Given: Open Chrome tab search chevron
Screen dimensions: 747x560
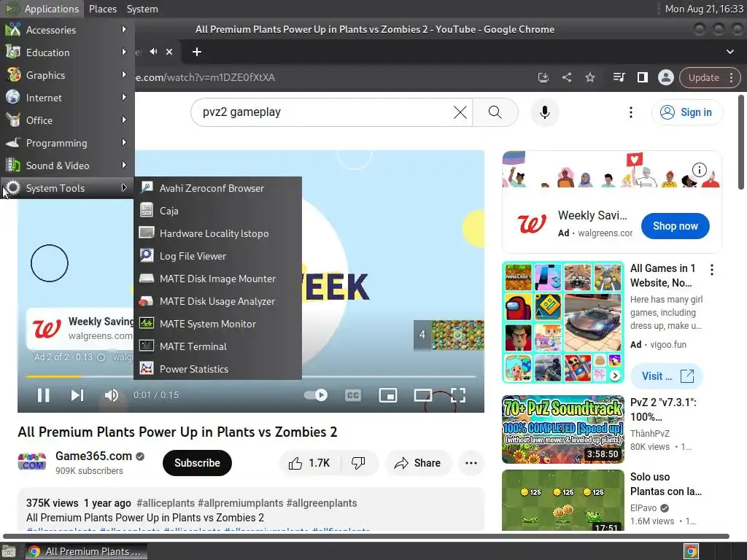Looking at the screenshot, I should tap(729, 52).
